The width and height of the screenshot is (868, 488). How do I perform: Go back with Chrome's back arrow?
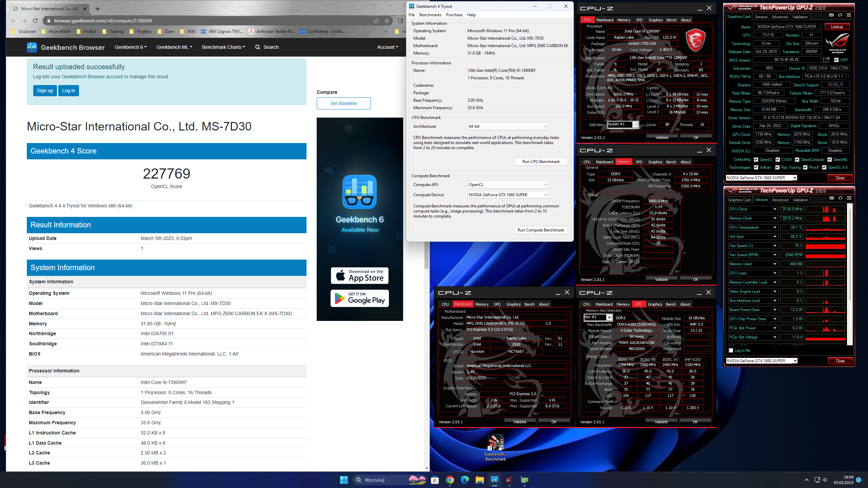tap(13, 21)
